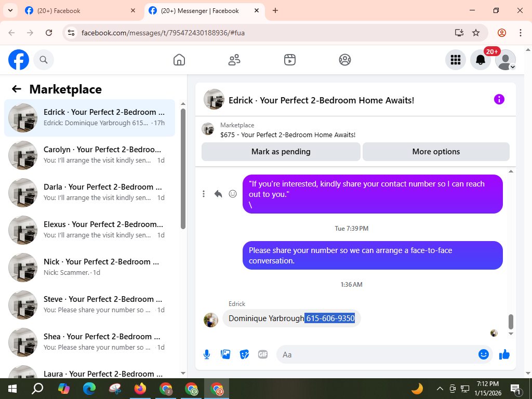Send a thumbs up like
532x399 pixels.
(504, 354)
